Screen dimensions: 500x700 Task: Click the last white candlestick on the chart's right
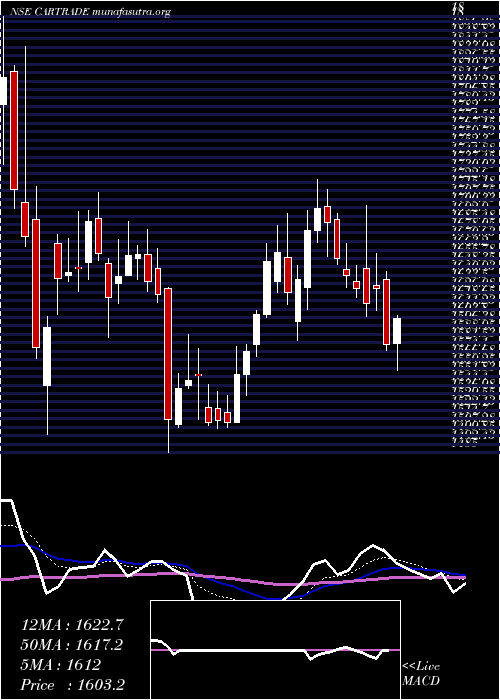coord(397,331)
